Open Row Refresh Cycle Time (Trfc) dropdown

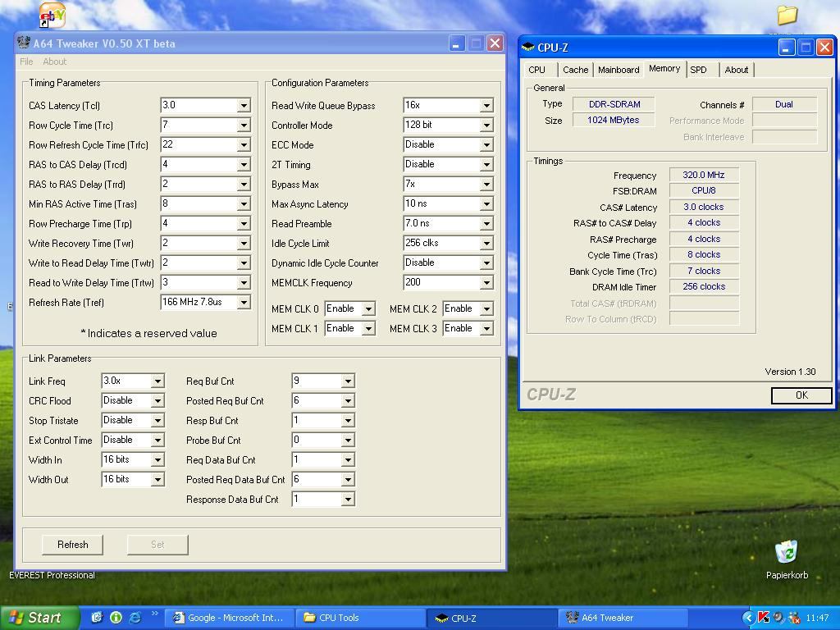click(244, 144)
